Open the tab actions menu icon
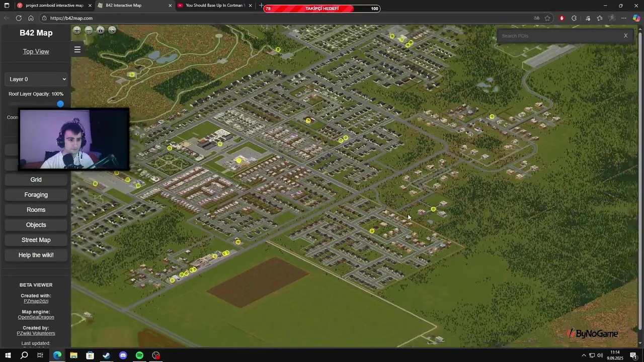The height and width of the screenshot is (362, 644). pos(6,6)
